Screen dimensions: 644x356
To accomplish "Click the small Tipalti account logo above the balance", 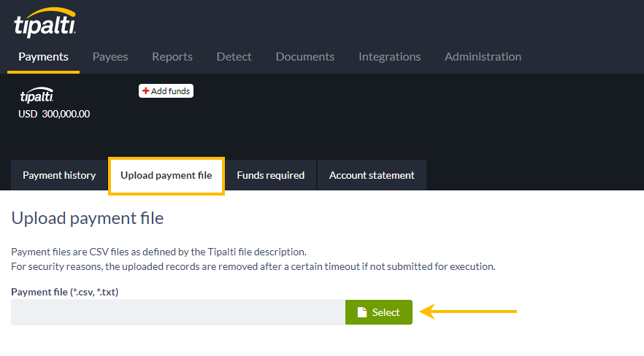I will 37,97.
